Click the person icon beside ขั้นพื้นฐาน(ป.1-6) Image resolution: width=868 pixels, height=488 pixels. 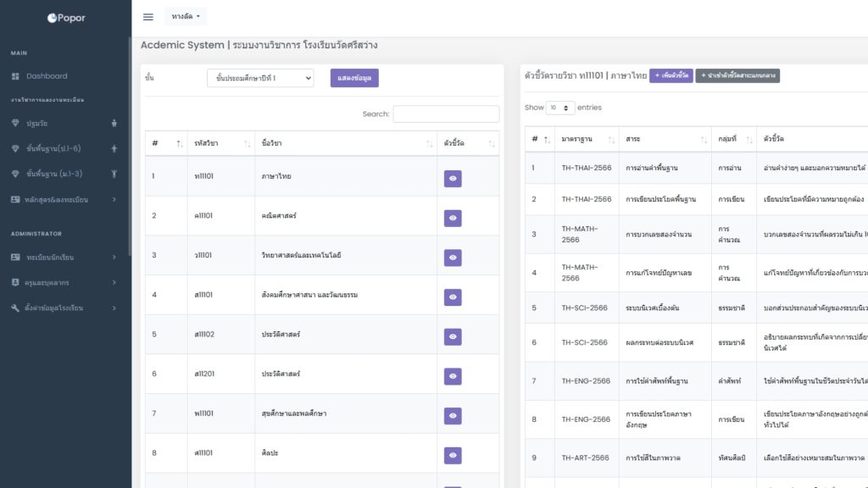[x=114, y=148]
